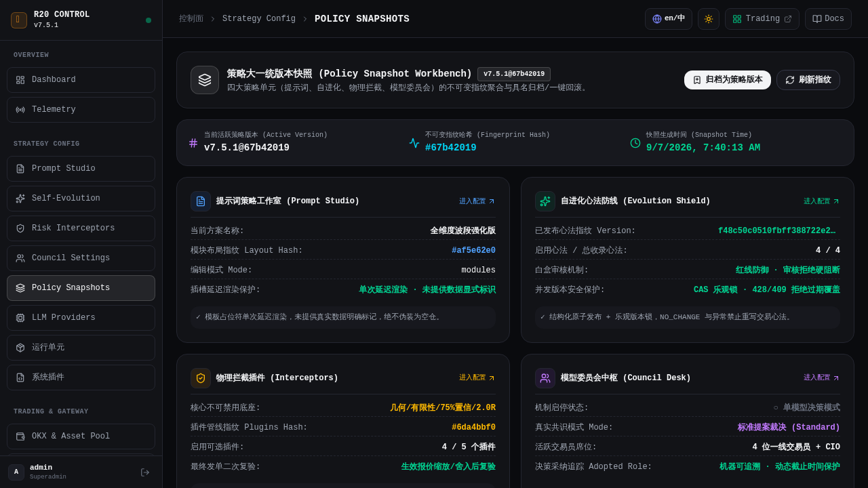
Task: Click the 系统插件 file icon
Action: 20,378
